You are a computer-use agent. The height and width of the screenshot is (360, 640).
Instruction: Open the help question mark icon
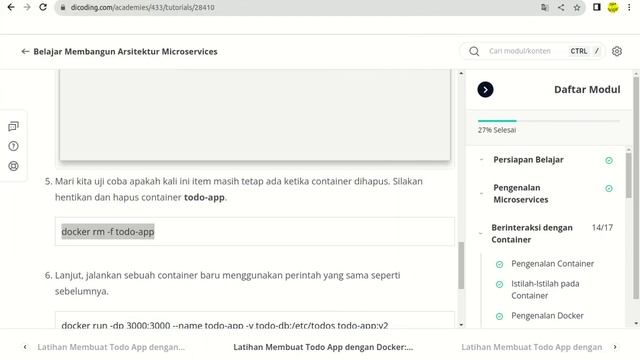click(13, 146)
